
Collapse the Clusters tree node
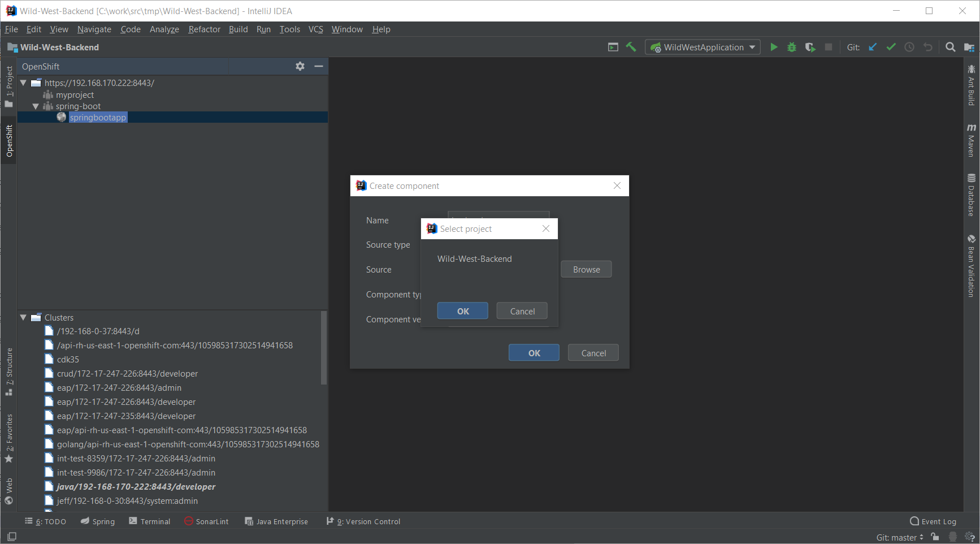tap(23, 317)
